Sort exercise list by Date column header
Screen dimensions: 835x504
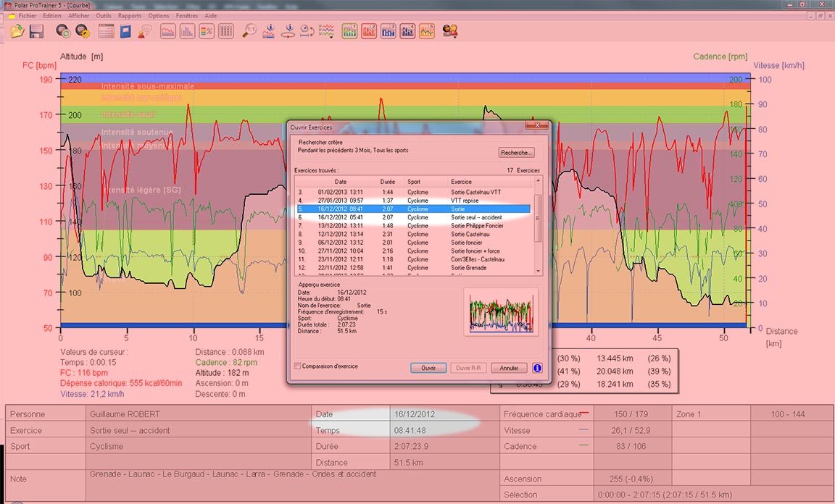coord(341,182)
